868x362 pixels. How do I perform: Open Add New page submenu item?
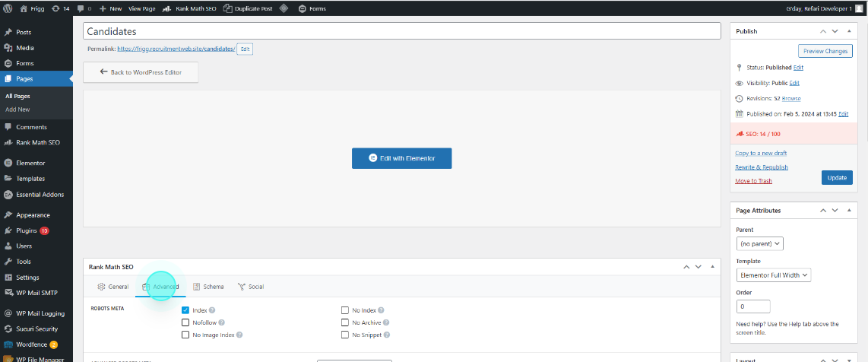17,110
